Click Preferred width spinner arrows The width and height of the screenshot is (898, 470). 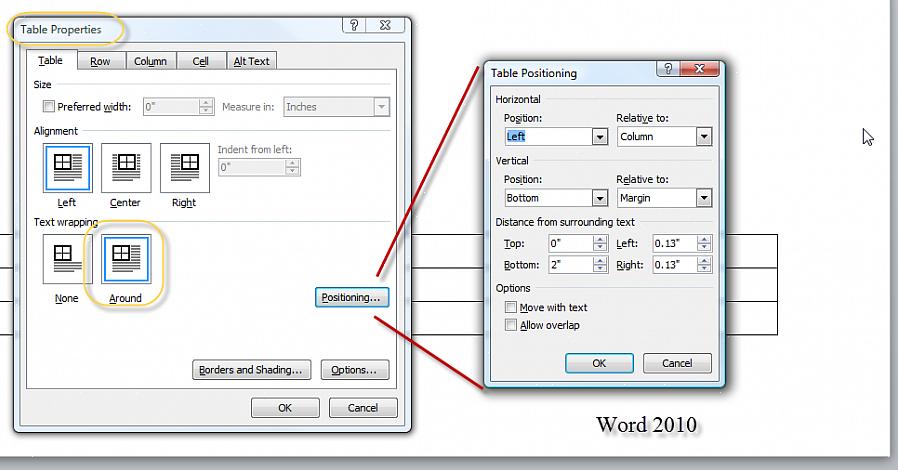coord(206,106)
